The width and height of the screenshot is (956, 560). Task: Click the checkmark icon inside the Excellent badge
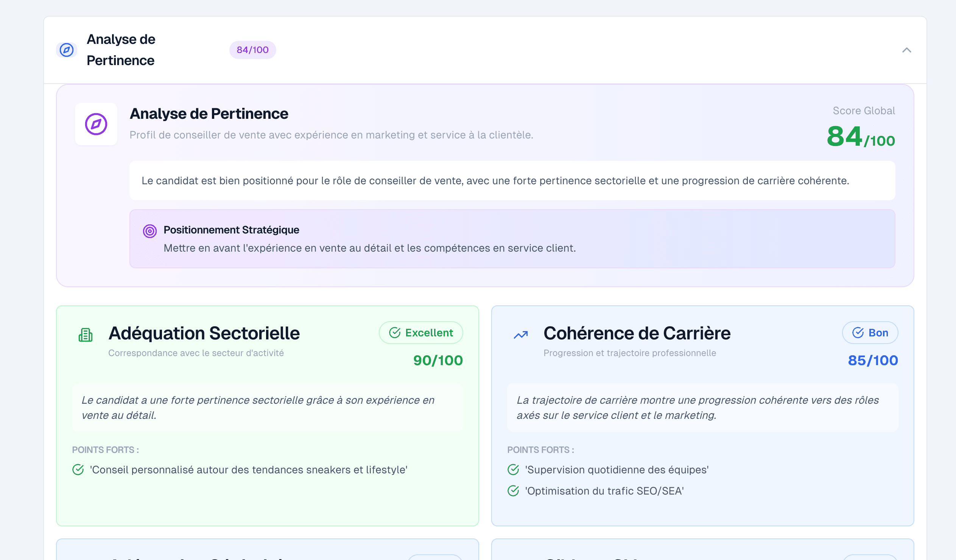coord(394,332)
